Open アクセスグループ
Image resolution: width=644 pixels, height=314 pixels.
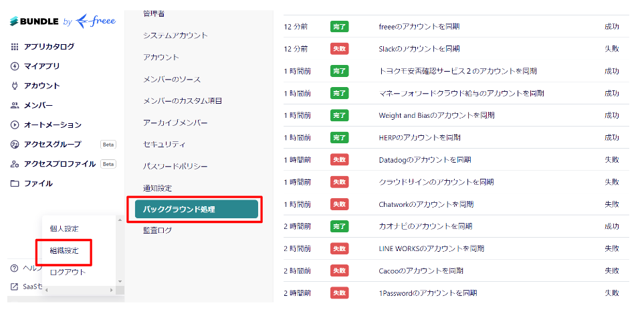(x=53, y=144)
